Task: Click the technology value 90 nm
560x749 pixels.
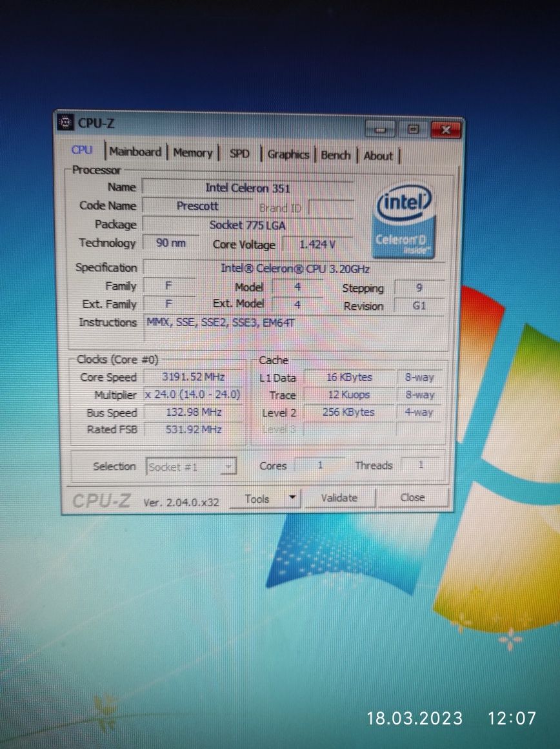Action: point(171,243)
